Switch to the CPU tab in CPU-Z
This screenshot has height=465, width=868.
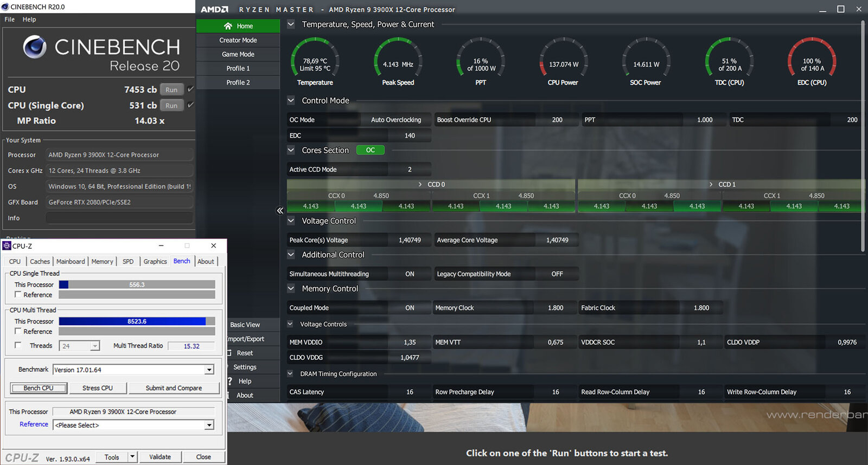coord(15,261)
